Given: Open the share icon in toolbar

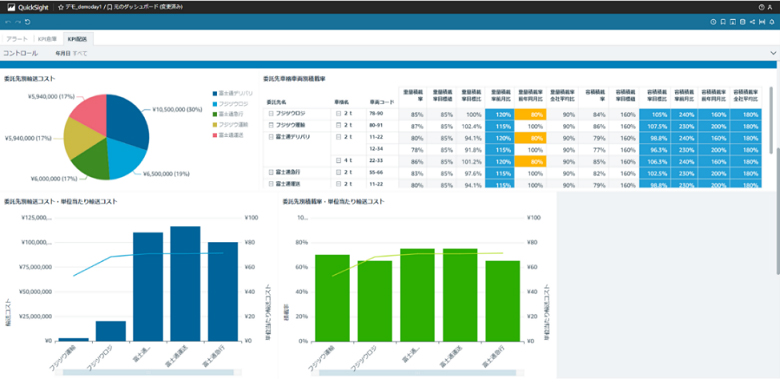Looking at the screenshot, I should (752, 22).
